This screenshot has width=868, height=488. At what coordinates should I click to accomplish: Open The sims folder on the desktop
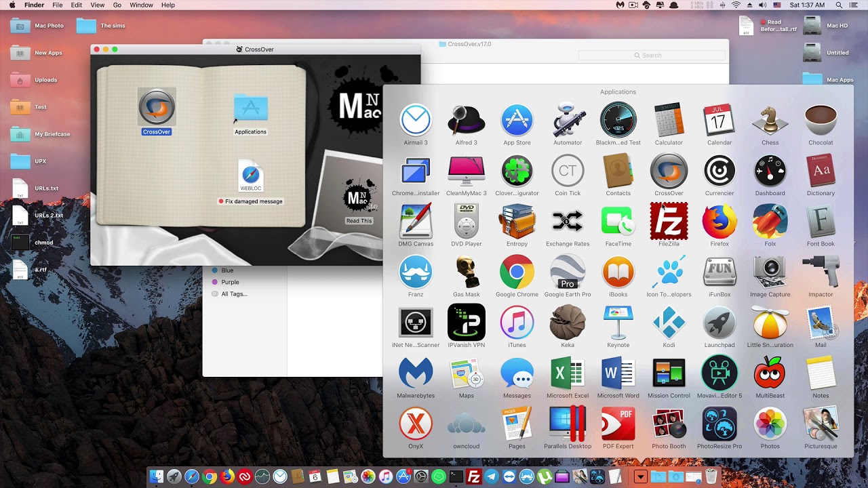point(86,26)
